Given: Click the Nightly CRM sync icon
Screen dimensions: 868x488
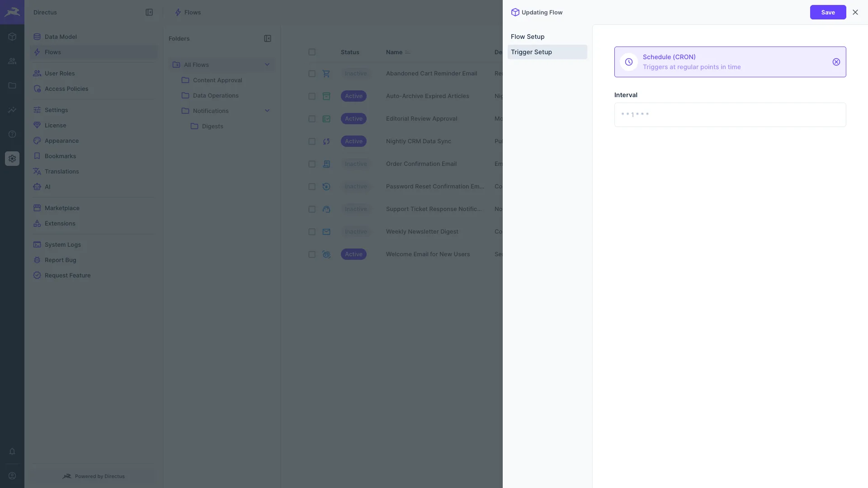Looking at the screenshot, I should tap(326, 141).
